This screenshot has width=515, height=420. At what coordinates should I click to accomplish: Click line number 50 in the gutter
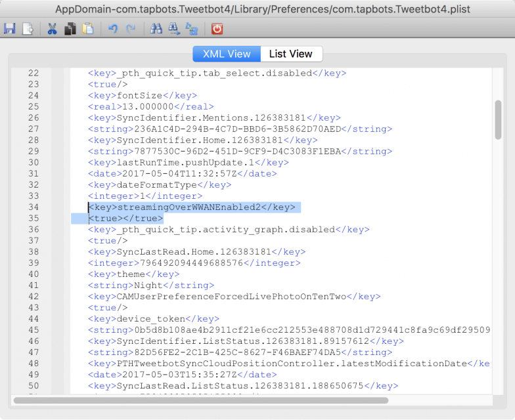[x=34, y=386]
